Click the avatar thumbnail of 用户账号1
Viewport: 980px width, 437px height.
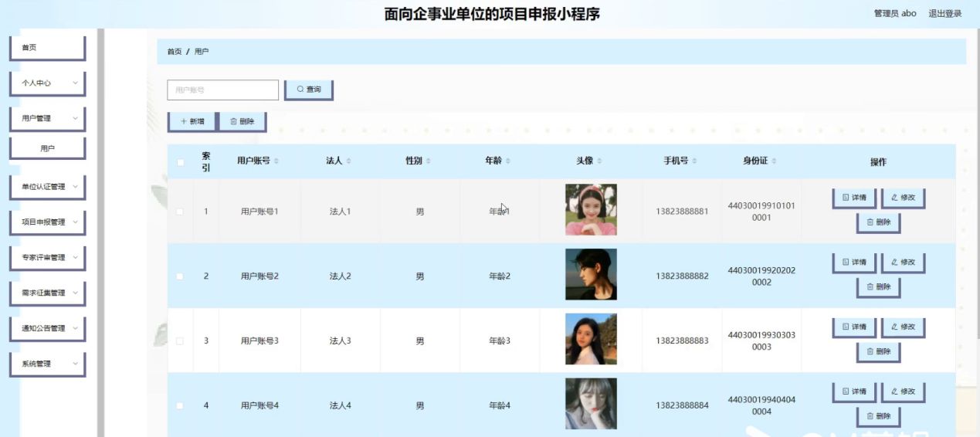[591, 209]
